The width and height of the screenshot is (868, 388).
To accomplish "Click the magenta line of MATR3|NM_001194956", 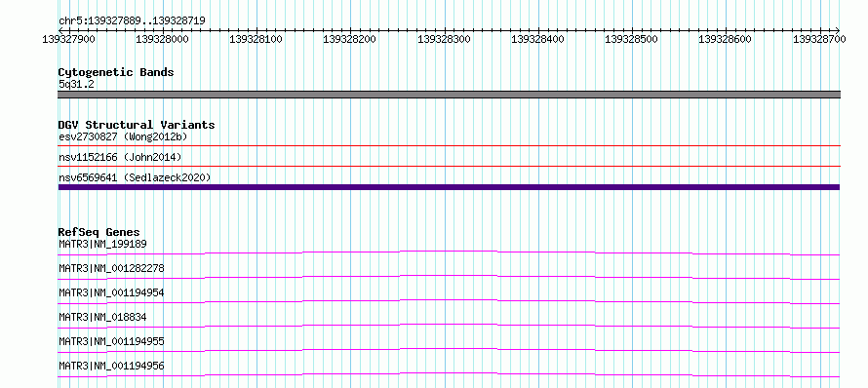I will 449,374.
